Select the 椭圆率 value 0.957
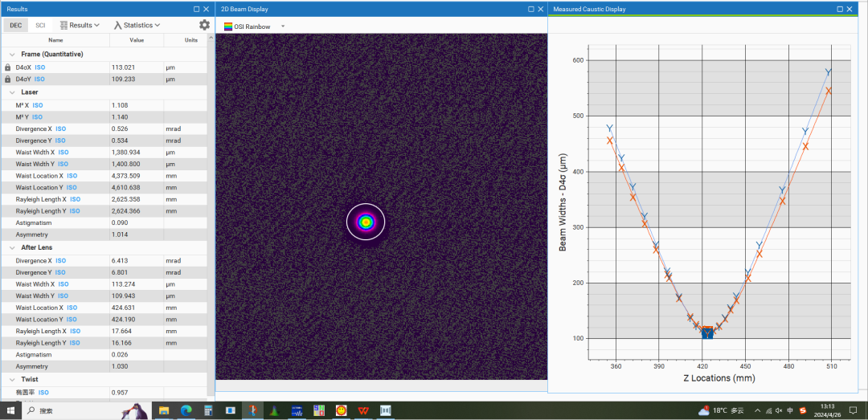 [120, 393]
